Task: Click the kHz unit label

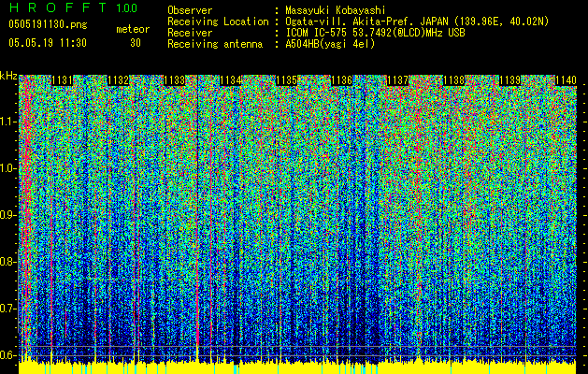Action: (x=8, y=76)
